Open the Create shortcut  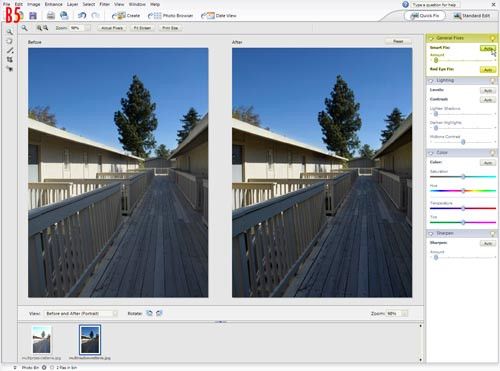(126, 16)
